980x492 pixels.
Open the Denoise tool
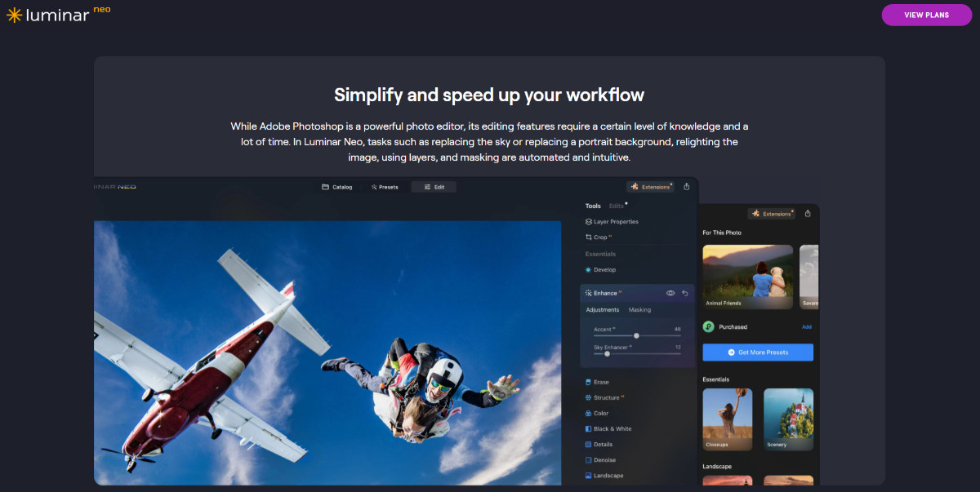(600, 460)
